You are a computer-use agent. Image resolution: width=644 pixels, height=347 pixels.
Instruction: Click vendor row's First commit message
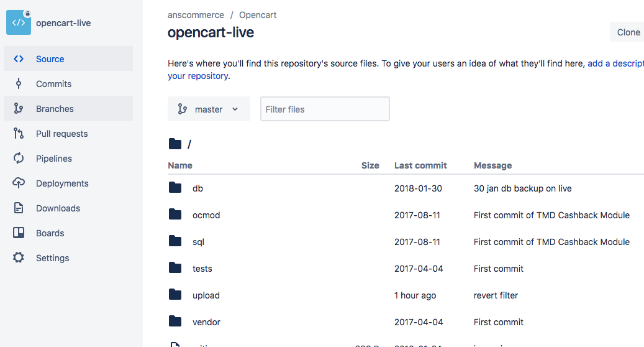(x=499, y=322)
